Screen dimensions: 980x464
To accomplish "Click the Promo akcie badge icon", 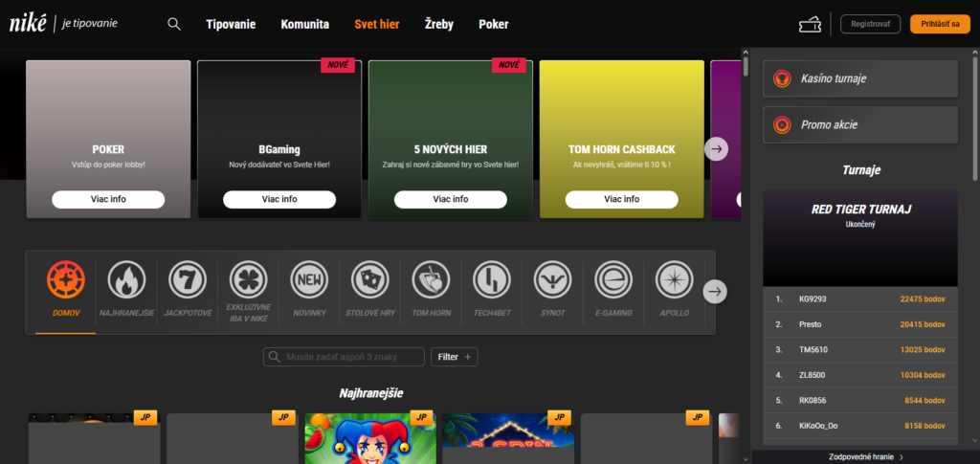I will [782, 125].
